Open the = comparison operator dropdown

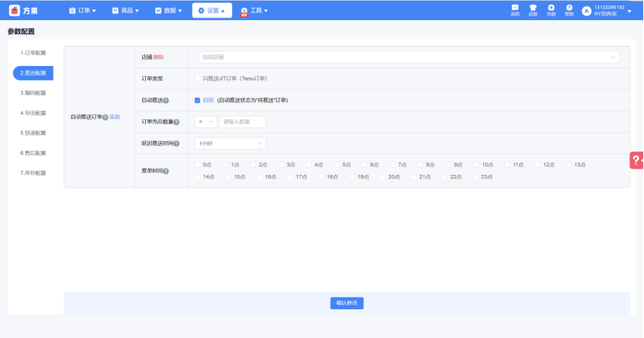click(x=206, y=122)
